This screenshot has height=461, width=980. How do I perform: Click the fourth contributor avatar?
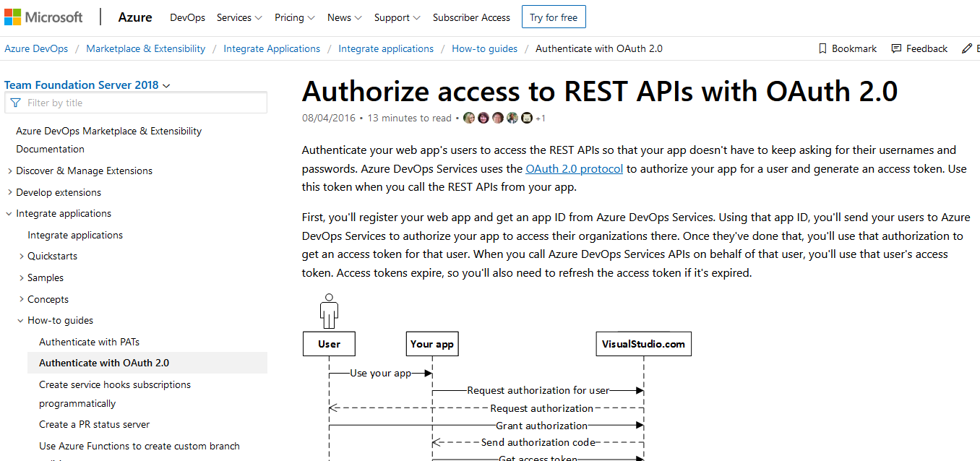(x=512, y=118)
